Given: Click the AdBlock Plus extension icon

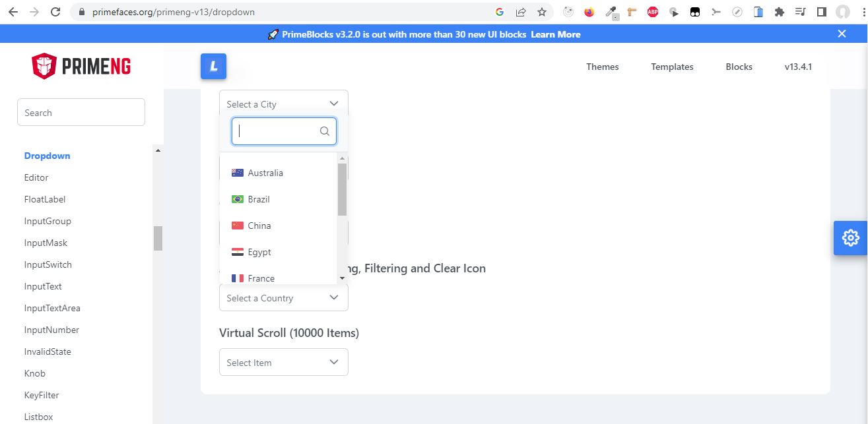Looking at the screenshot, I should click(x=652, y=11).
